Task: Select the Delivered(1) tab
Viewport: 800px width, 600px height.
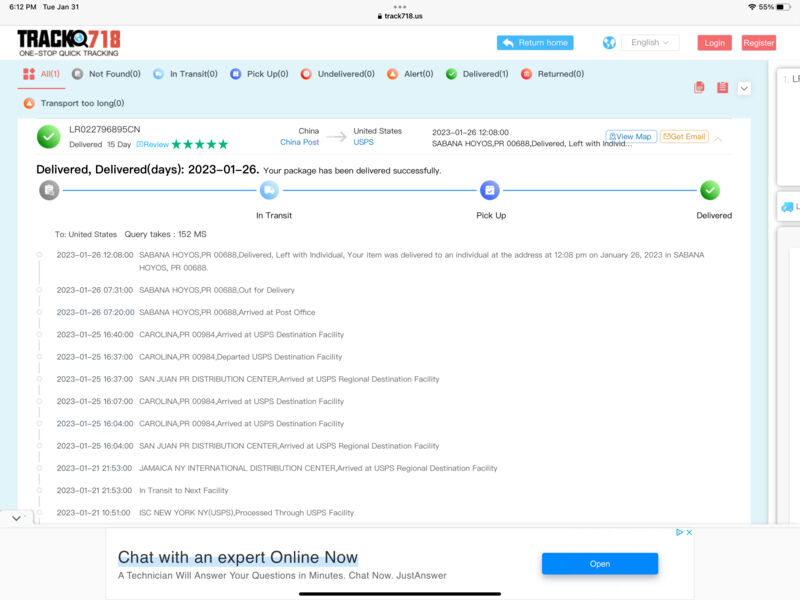Action: [477, 74]
